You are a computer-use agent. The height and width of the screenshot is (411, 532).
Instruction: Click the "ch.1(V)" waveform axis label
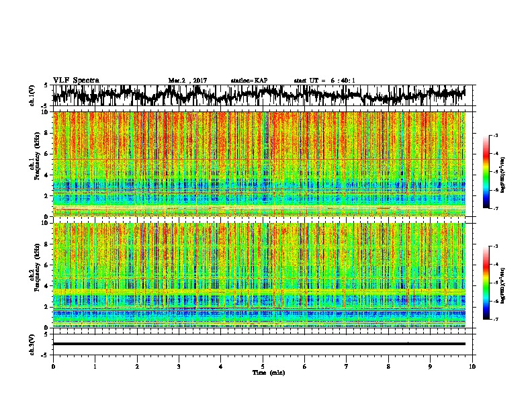[x=32, y=95]
